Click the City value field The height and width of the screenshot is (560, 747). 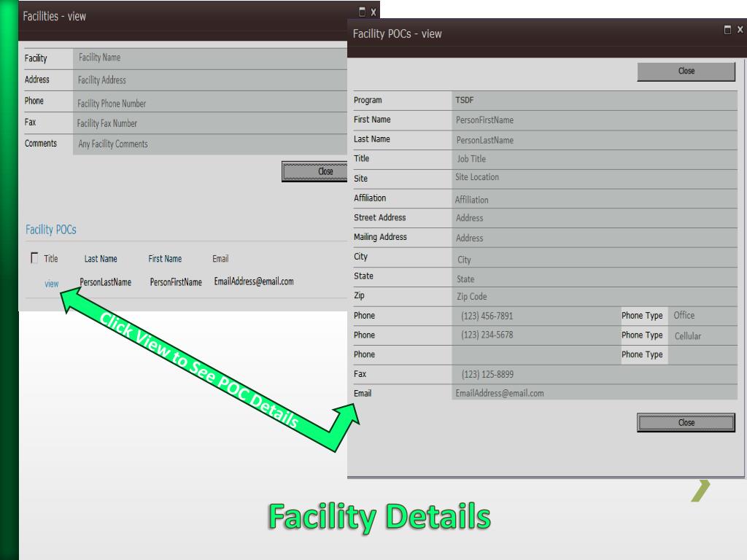[x=595, y=257]
